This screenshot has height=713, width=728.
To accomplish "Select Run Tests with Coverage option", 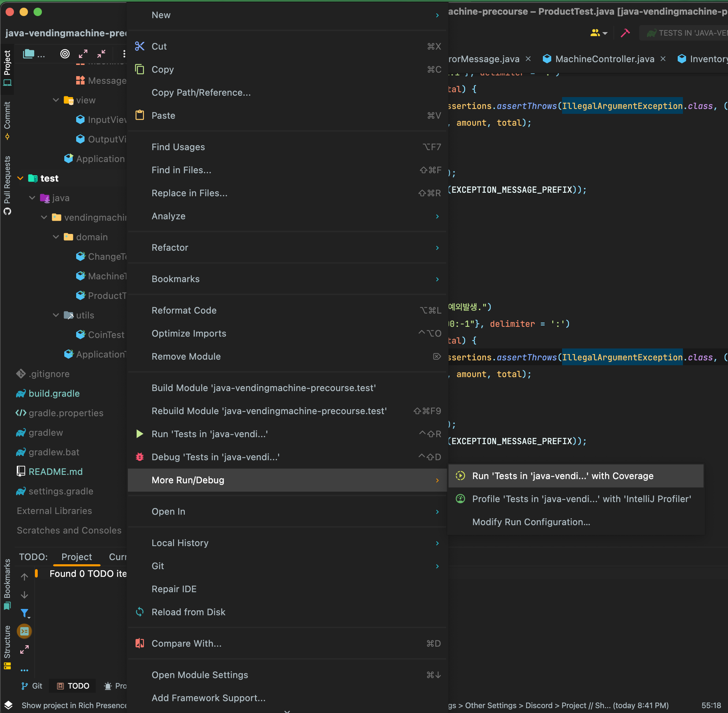I will point(562,476).
